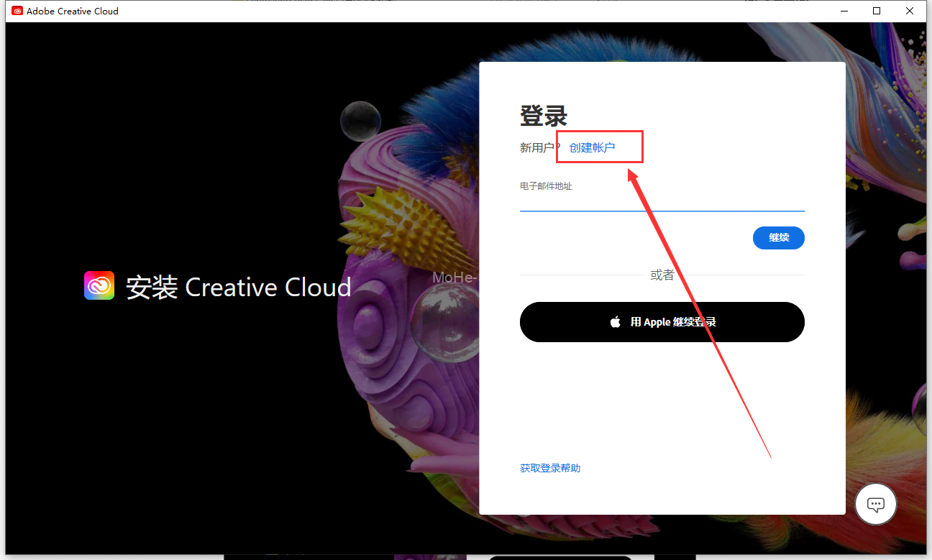The image size is (932, 560).
Task: Click the Creative Cloud rainbow logo
Action: tap(99, 285)
